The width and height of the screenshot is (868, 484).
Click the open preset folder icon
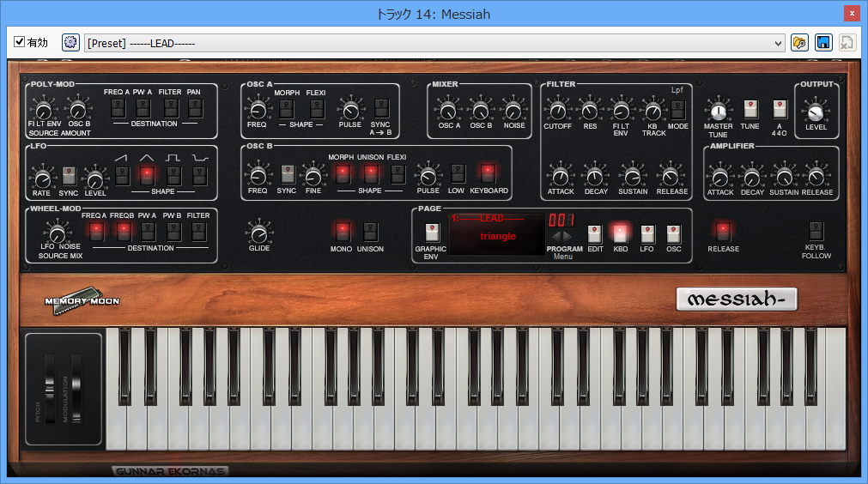(799, 43)
